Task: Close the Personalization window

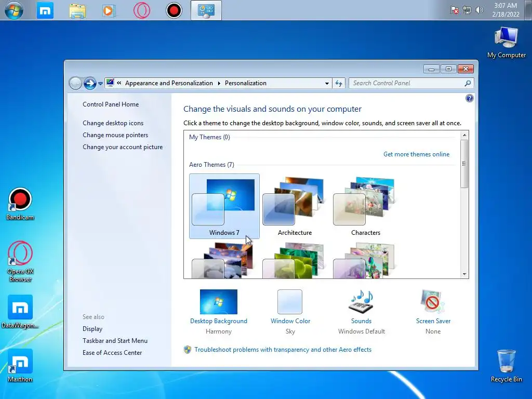Action: (x=465, y=69)
